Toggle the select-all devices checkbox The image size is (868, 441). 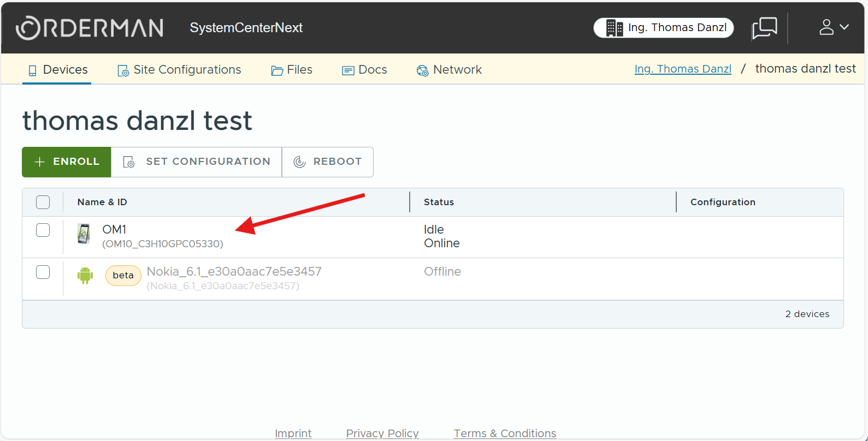pyautogui.click(x=43, y=202)
